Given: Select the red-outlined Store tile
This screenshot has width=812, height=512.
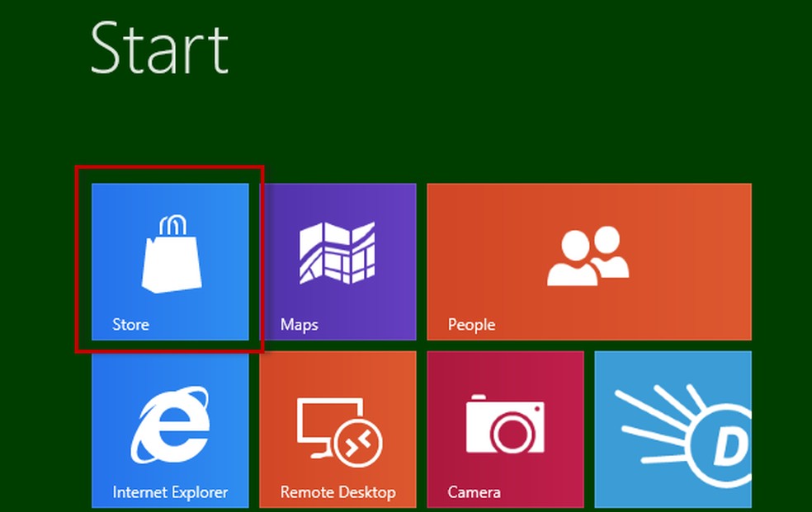Looking at the screenshot, I should pyautogui.click(x=169, y=261).
